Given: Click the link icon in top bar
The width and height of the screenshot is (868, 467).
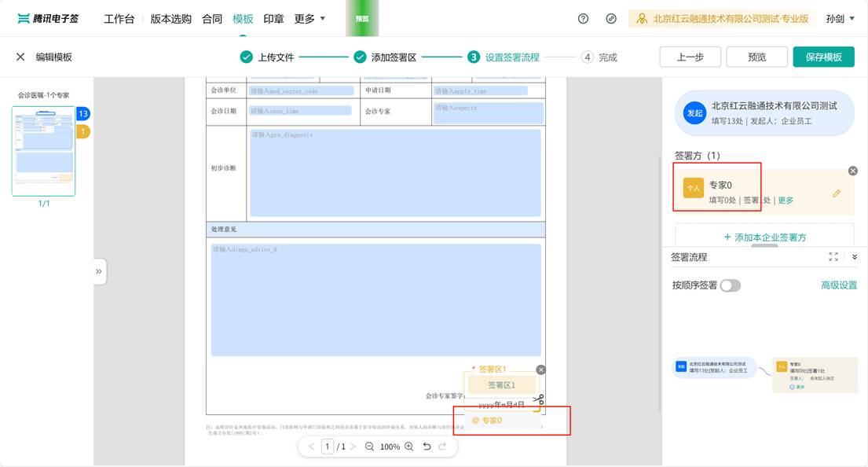Looking at the screenshot, I should pos(611,19).
